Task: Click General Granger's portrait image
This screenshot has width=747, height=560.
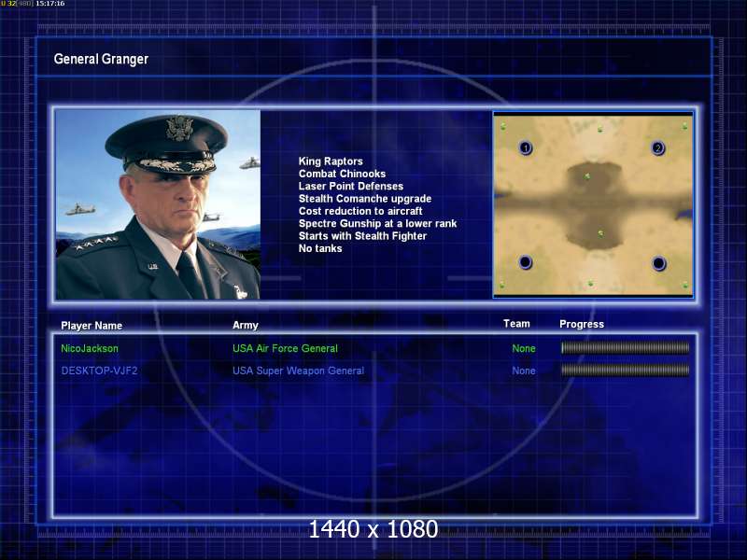Action: [x=158, y=204]
